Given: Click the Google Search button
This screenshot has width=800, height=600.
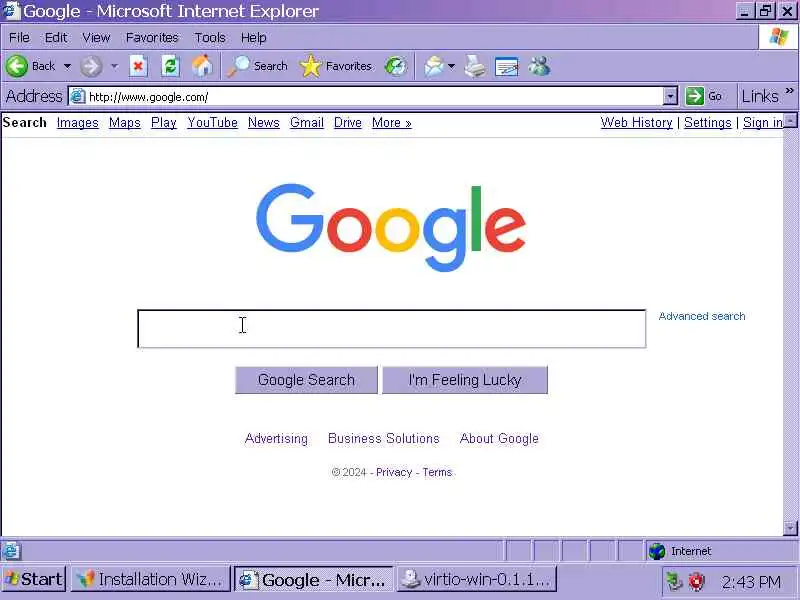Looking at the screenshot, I should pyautogui.click(x=306, y=380).
